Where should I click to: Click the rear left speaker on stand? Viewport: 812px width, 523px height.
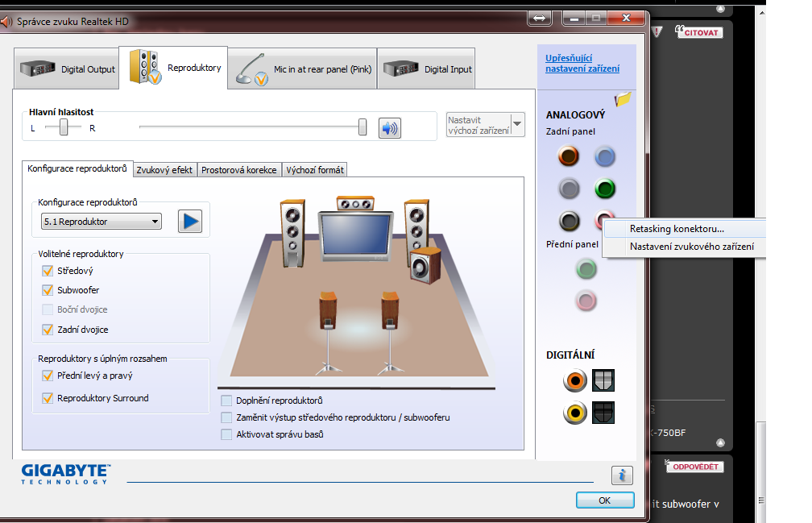tap(328, 331)
